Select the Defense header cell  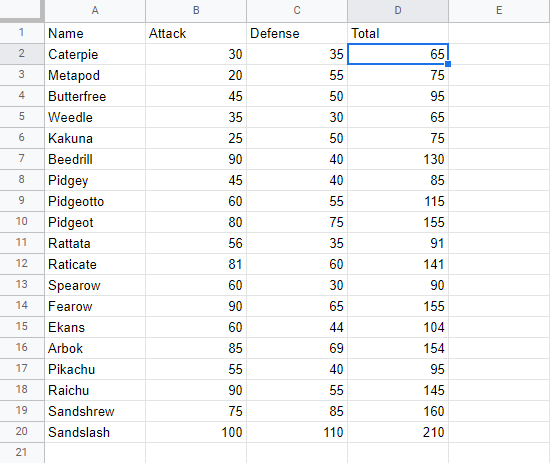[297, 33]
